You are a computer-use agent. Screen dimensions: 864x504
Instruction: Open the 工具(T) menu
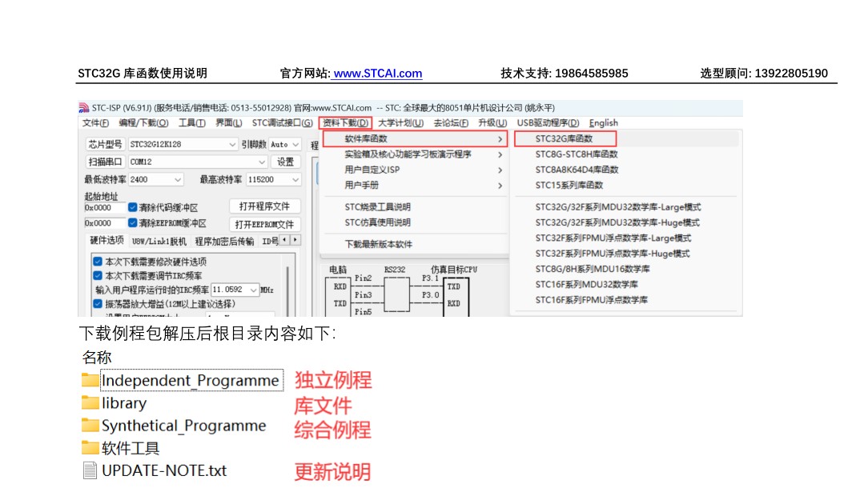[191, 122]
